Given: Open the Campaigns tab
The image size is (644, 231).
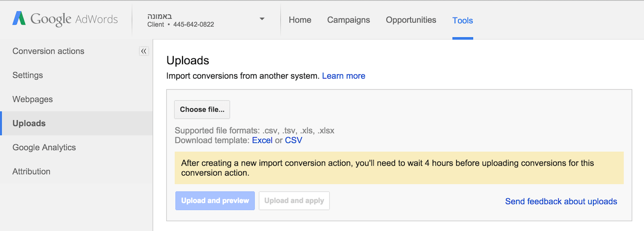Looking at the screenshot, I should [x=349, y=20].
